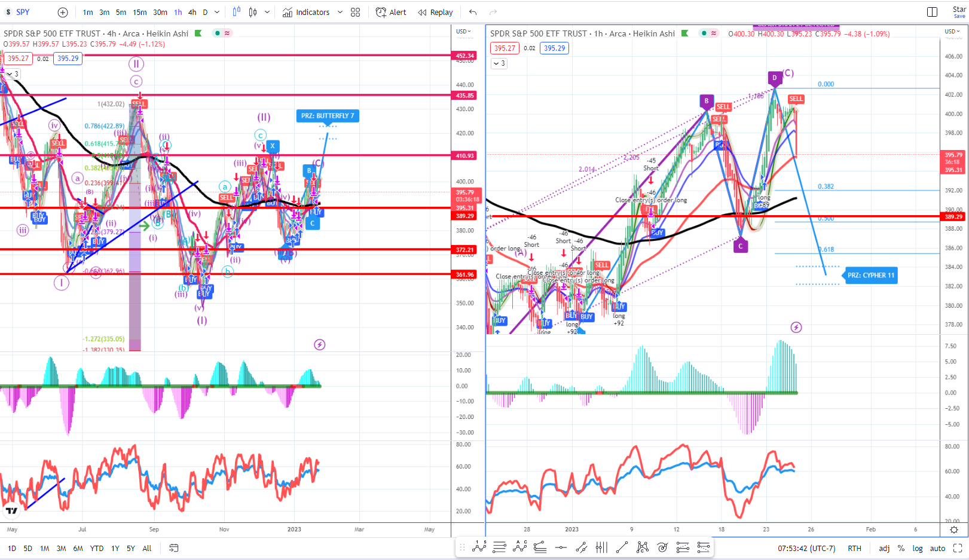Click the left chart 395.27 sell price
Viewport: 969px width, 560px height.
point(18,59)
